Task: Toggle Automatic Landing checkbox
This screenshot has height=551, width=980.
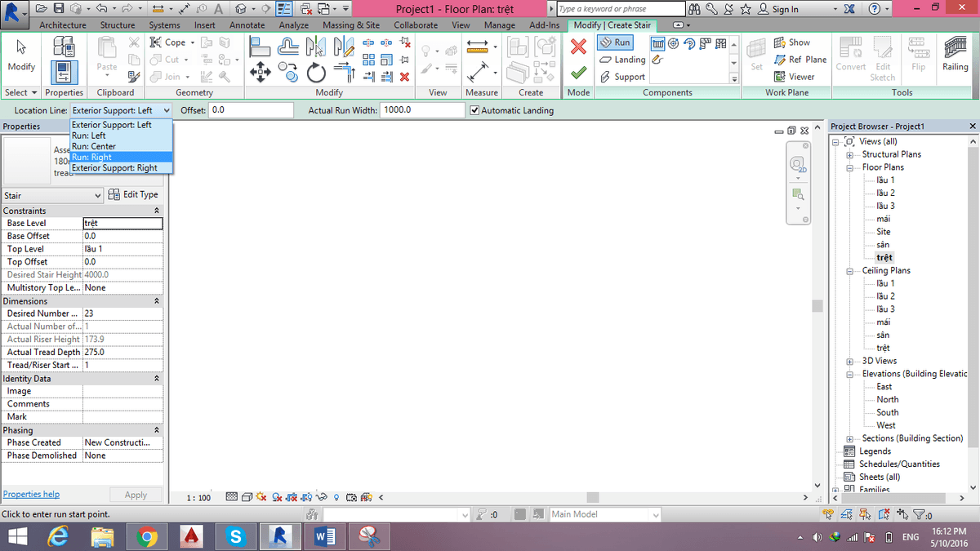Action: click(x=475, y=110)
